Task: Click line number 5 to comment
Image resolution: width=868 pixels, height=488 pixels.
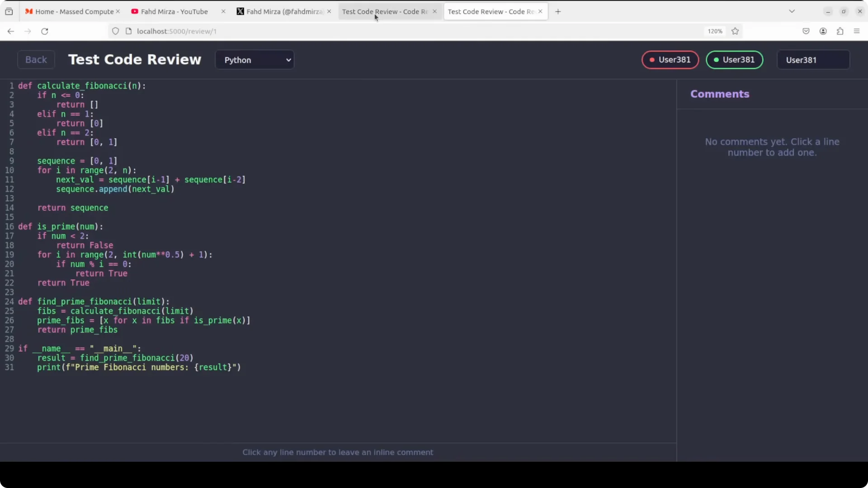Action: tap(11, 123)
